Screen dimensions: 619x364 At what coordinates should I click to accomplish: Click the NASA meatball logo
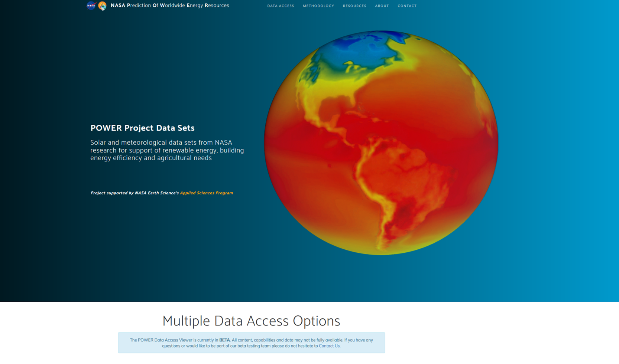91,6
